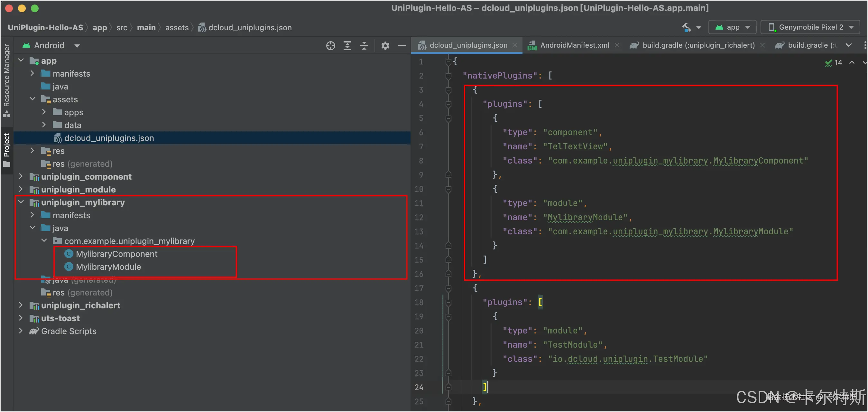Collapse the assets folder
Image resolution: width=868 pixels, height=412 pixels.
point(32,99)
